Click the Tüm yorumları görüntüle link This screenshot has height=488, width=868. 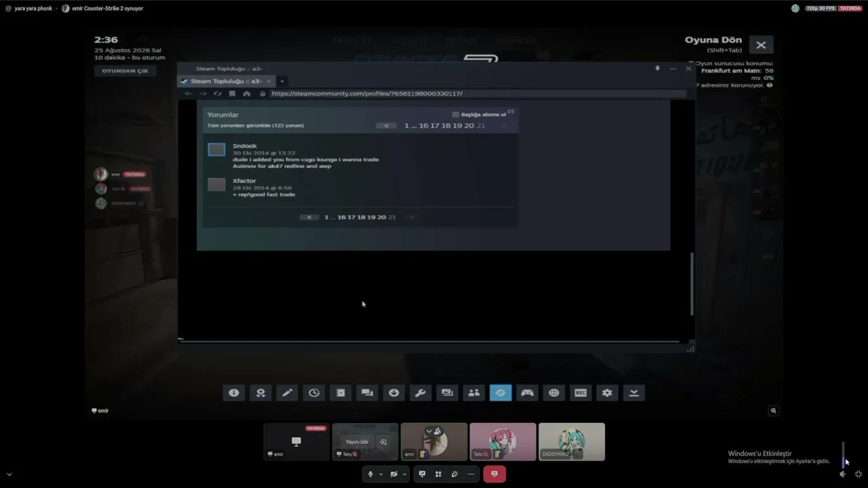point(255,125)
